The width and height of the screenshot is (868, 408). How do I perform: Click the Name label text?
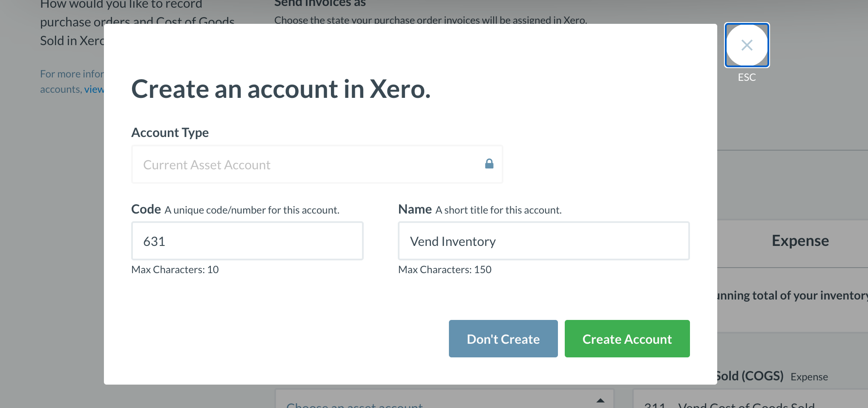[x=414, y=209]
